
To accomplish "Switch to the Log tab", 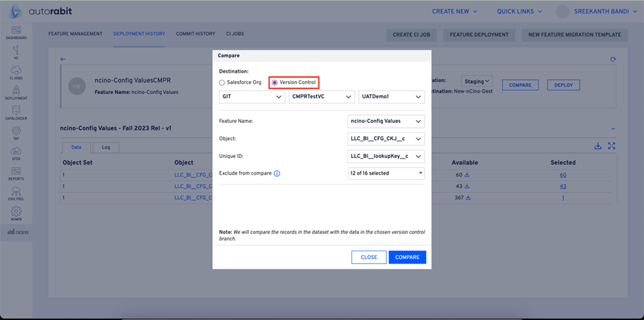I will tap(106, 147).
